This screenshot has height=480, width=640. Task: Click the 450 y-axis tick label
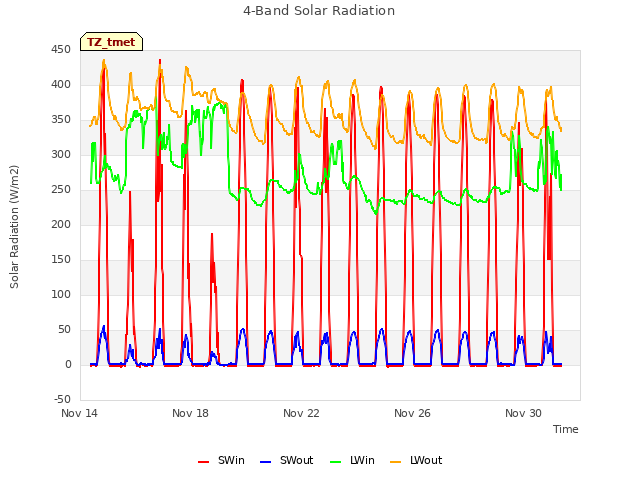click(61, 50)
